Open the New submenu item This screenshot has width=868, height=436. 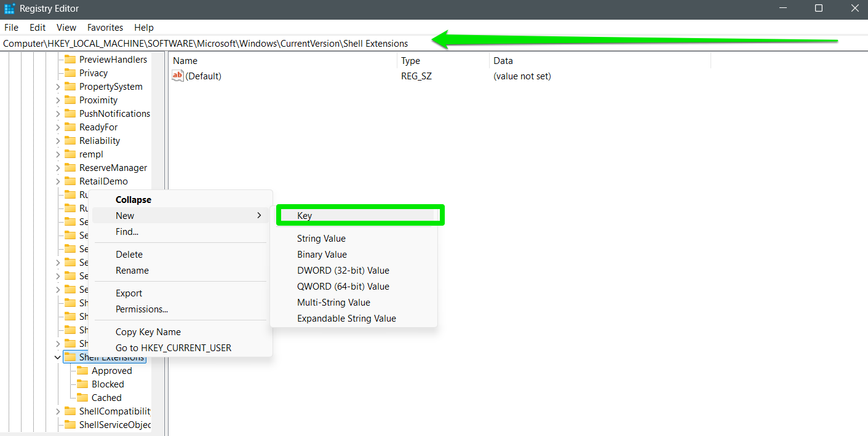(180, 216)
